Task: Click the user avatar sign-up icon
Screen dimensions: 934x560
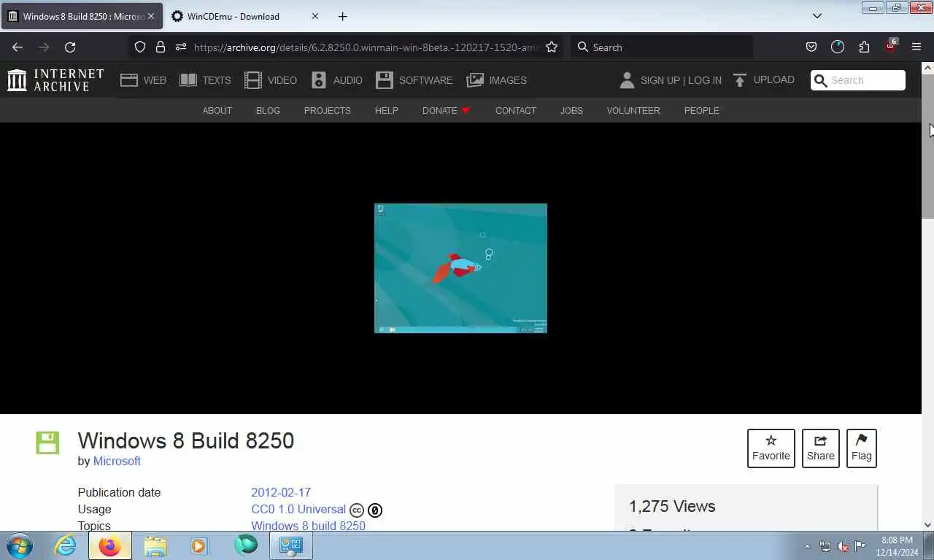Action: tap(627, 80)
